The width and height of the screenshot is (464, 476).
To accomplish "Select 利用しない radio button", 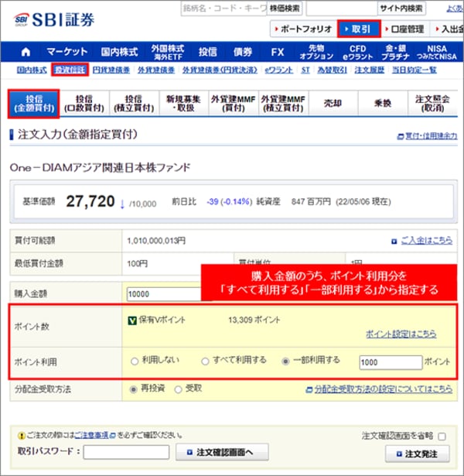I will click(135, 361).
